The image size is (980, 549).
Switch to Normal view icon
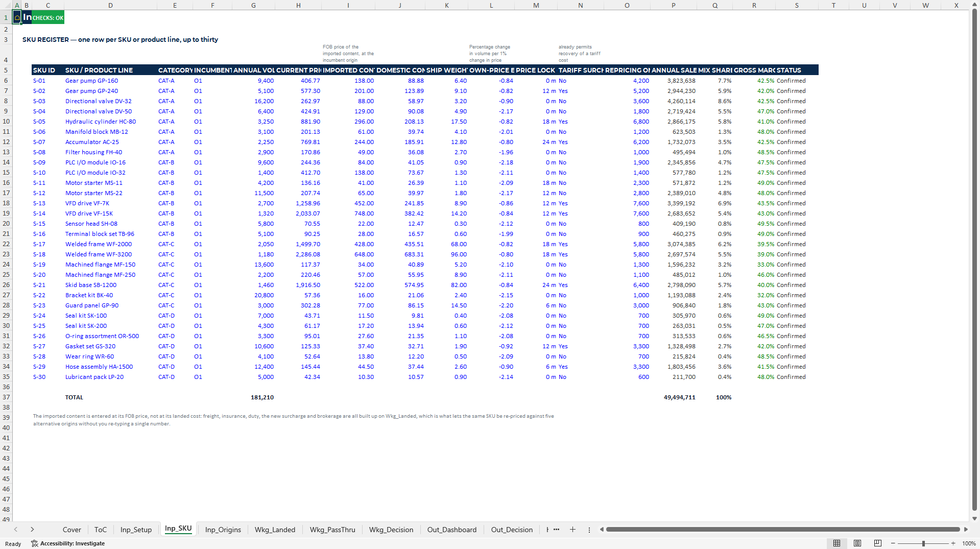tap(836, 543)
